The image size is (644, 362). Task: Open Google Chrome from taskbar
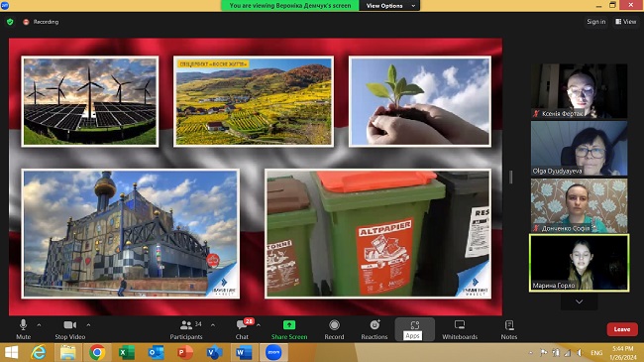(x=97, y=352)
